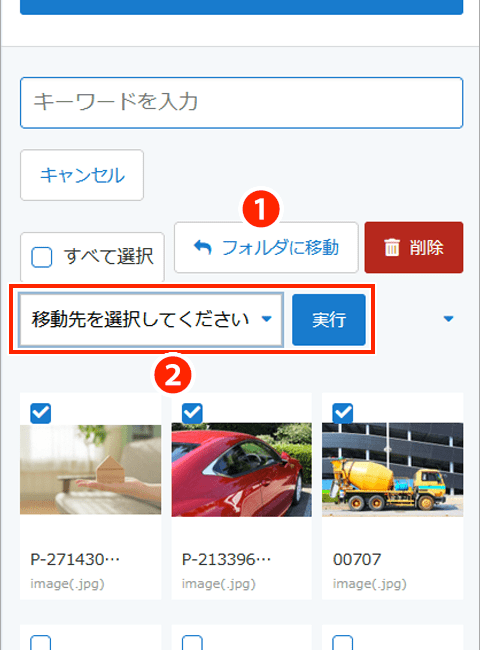Check the first unchecked box in bottom row
The width and height of the screenshot is (480, 650).
(41, 643)
